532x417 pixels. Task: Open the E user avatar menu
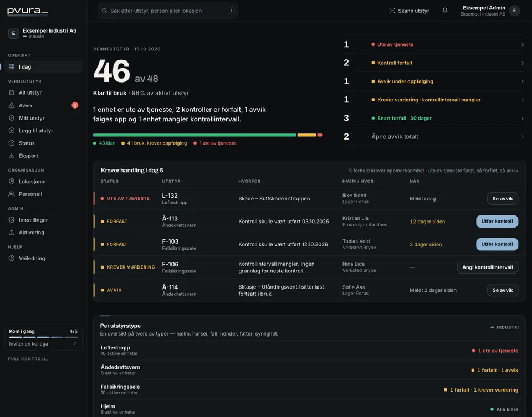514,11
